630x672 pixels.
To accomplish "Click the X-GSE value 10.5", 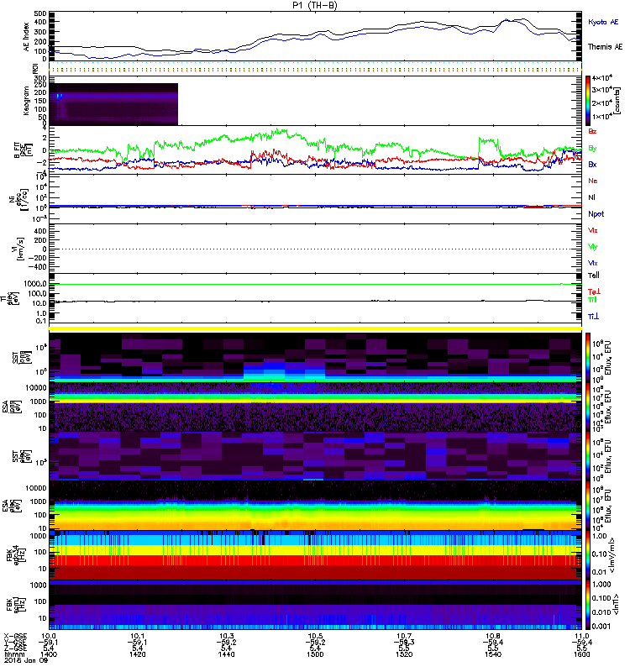I will pyautogui.click(x=315, y=636).
